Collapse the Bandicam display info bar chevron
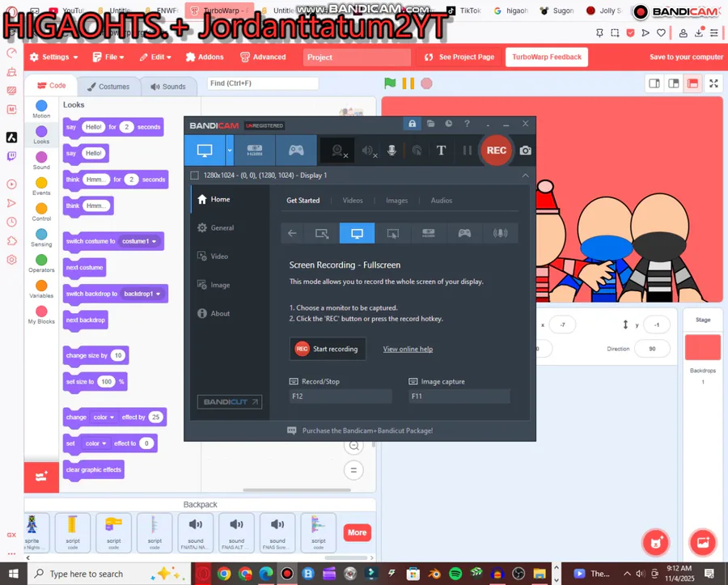 pos(525,176)
